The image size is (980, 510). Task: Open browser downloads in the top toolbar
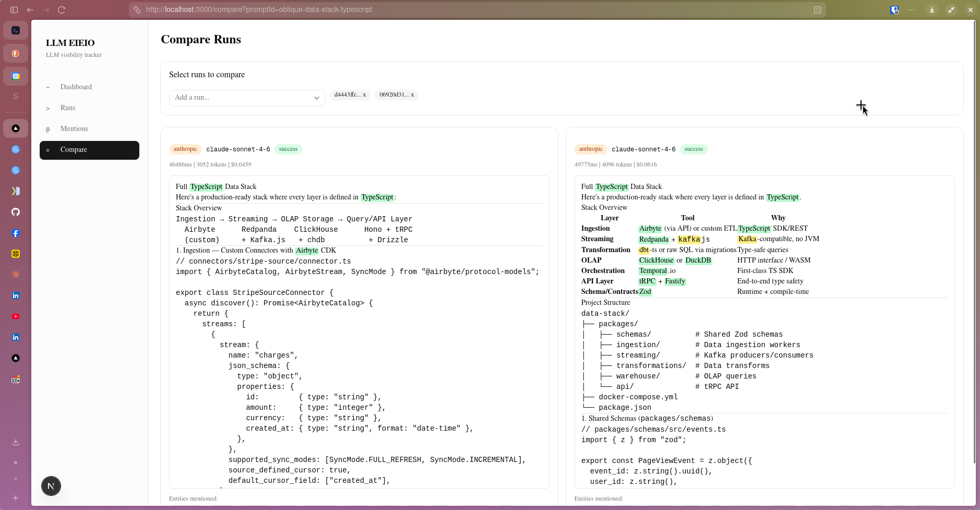pos(932,10)
